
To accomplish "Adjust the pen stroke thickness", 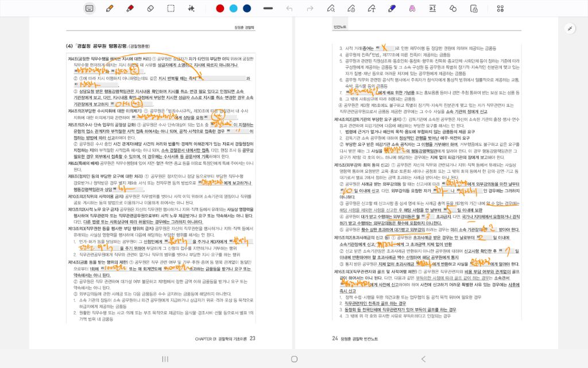I will click(268, 8).
